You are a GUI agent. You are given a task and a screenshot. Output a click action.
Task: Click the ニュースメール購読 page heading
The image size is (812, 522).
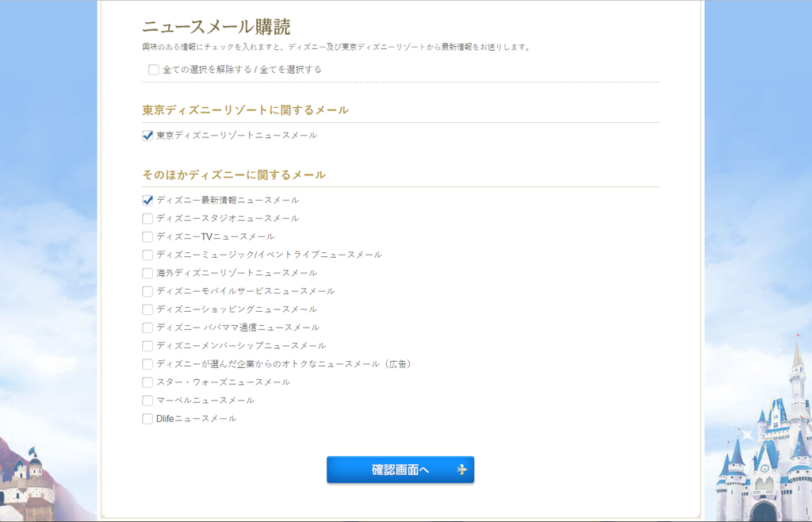tap(216, 27)
